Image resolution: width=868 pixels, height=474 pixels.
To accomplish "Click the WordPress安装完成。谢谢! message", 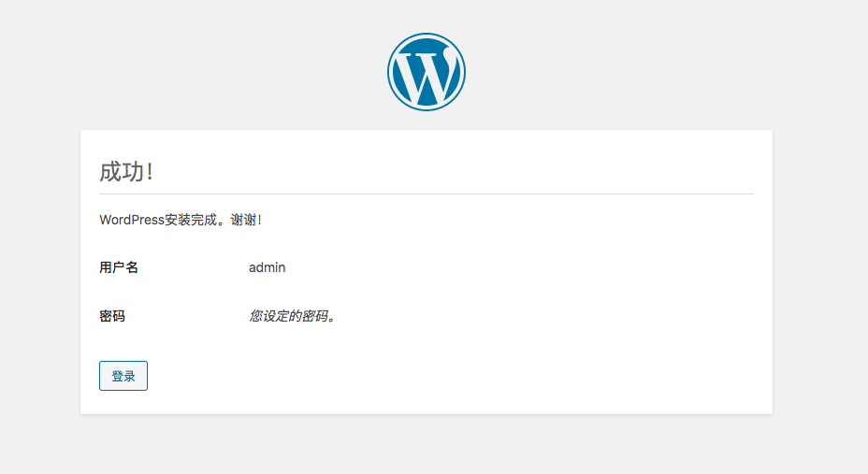I will coord(181,220).
